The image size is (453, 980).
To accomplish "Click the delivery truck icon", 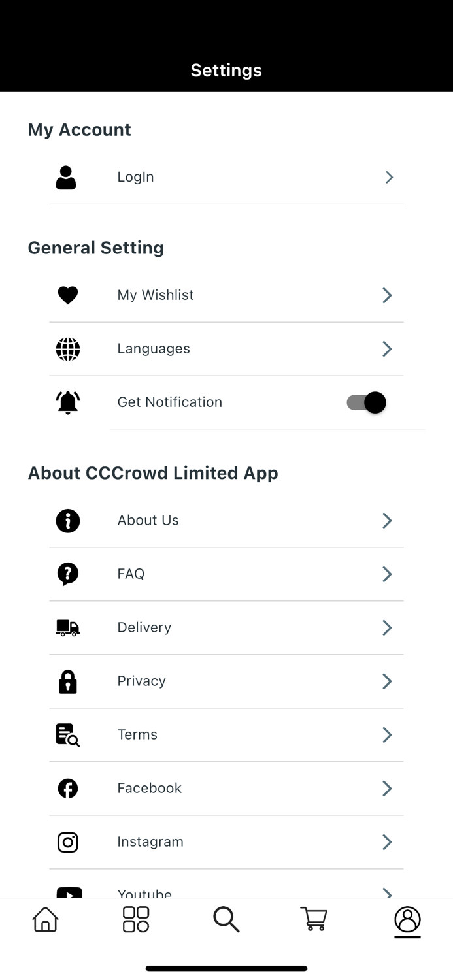I will [x=67, y=628].
